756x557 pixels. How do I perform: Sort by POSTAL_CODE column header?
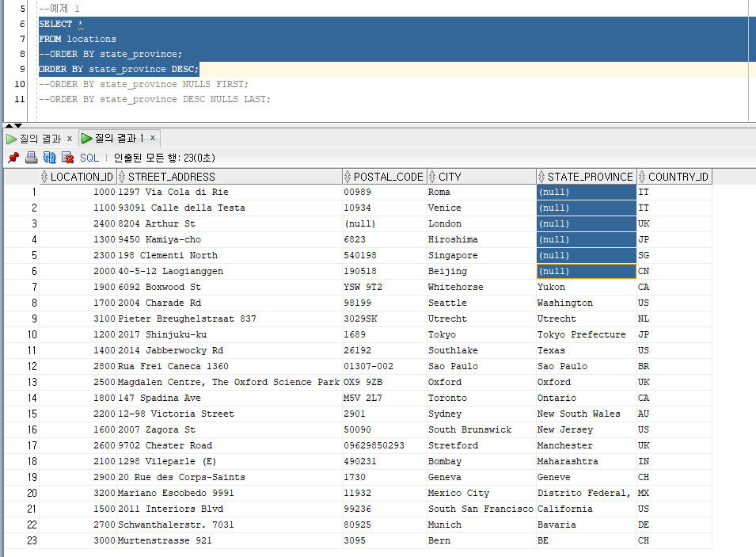click(x=384, y=177)
